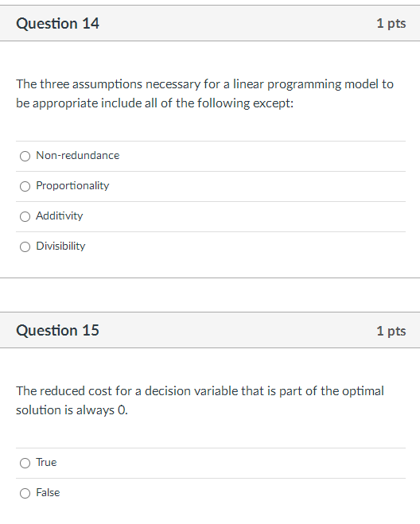Click the line 'be appropriate include all of the following except:'
Image resolution: width=420 pixels, height=524 pixels.
coord(154,103)
